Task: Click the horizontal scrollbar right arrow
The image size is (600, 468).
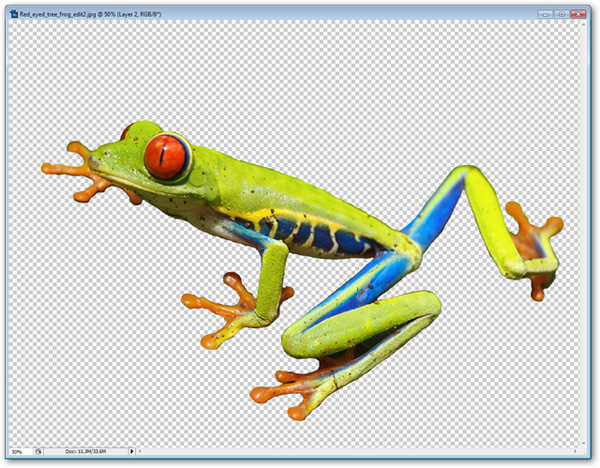Action: [575, 452]
